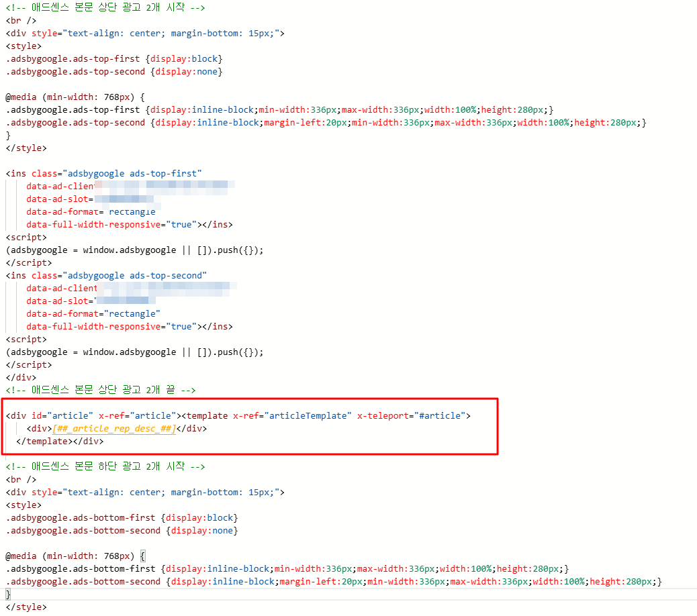Click data-ad-format="rectangle" under ads-top-second
The width and height of the screenshot is (697, 616).
(x=93, y=314)
